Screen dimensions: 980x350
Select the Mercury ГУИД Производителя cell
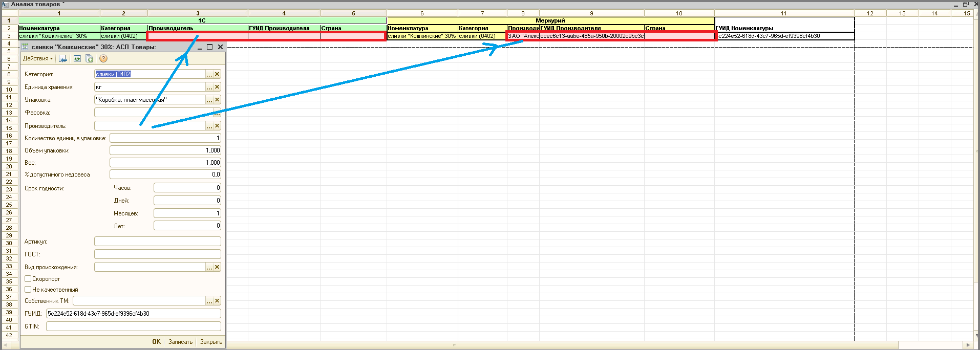(591, 36)
